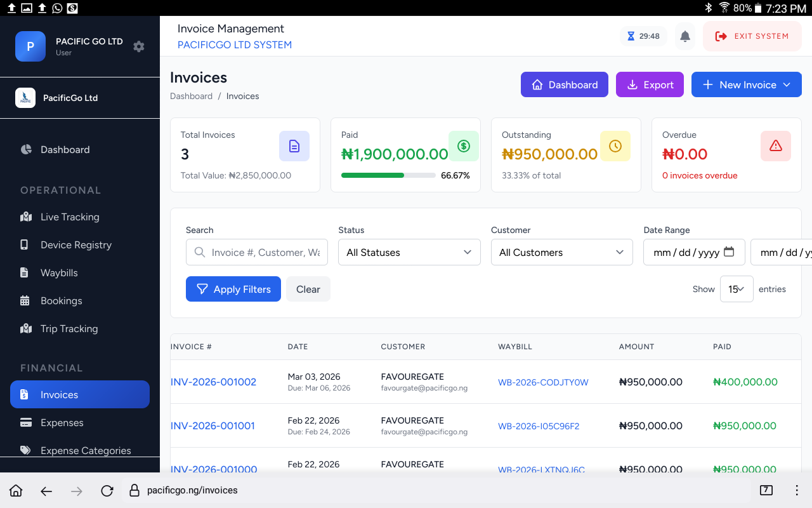Image resolution: width=812 pixels, height=508 pixels.
Task: Click the Apply Filters button
Action: click(233, 289)
